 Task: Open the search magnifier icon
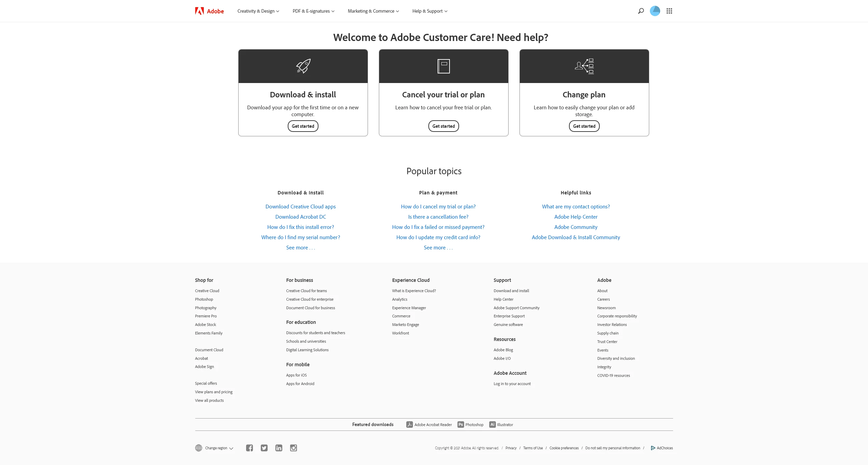click(x=641, y=11)
